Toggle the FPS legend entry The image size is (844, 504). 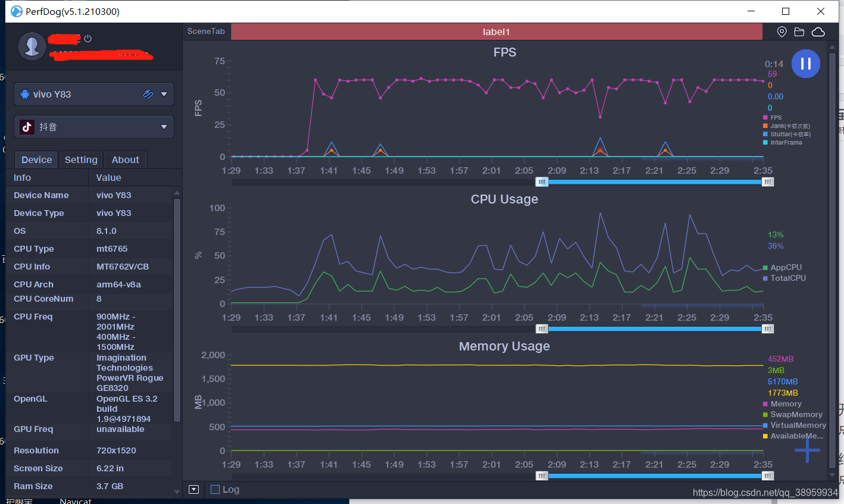tap(773, 117)
